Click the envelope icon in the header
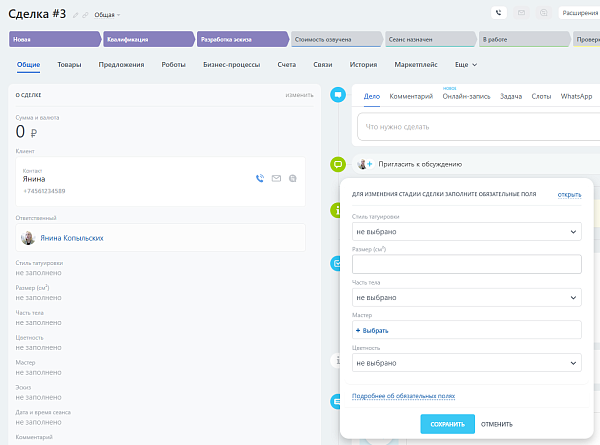The image size is (600, 445). click(521, 13)
